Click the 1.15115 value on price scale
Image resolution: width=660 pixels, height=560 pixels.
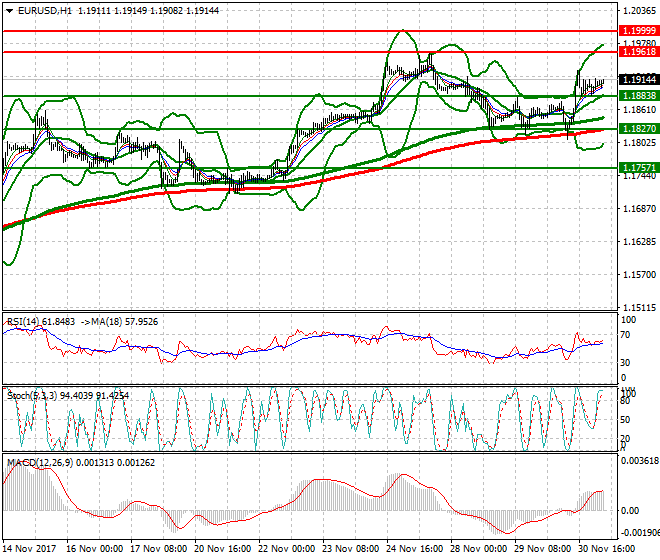637,308
